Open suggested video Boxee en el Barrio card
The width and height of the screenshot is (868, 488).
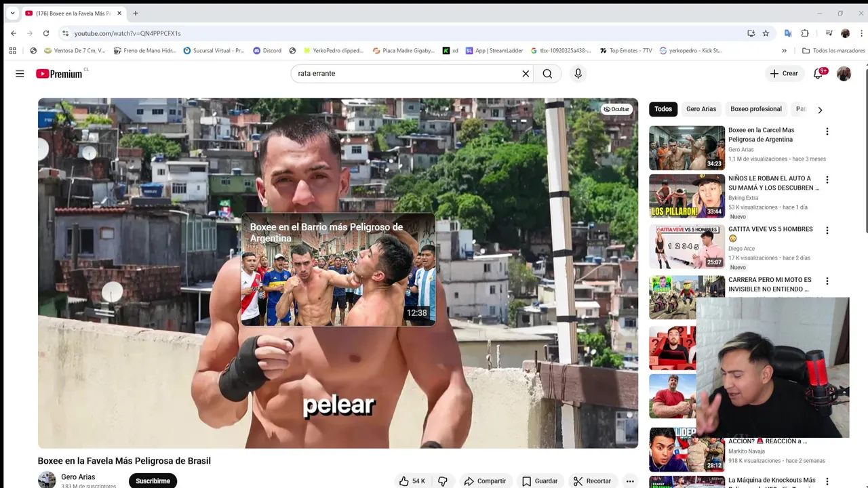tap(338, 270)
